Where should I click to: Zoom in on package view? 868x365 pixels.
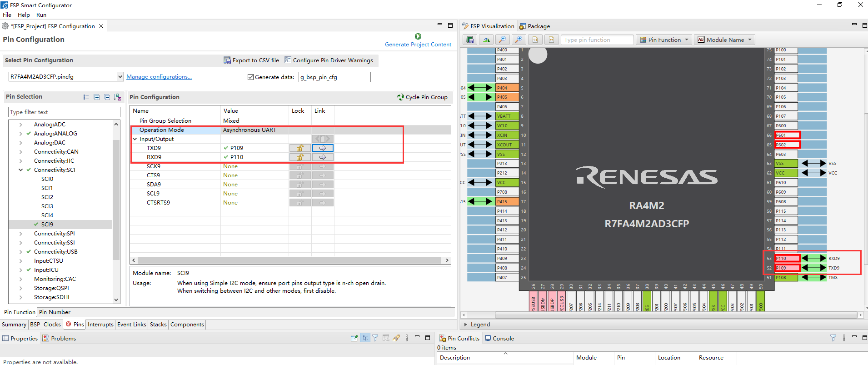[x=519, y=40]
